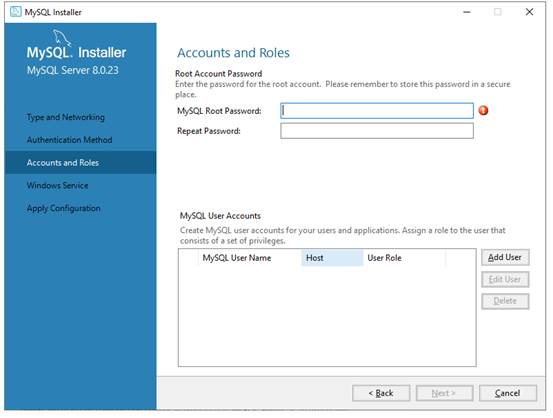Sort by the Host column header

[332, 258]
